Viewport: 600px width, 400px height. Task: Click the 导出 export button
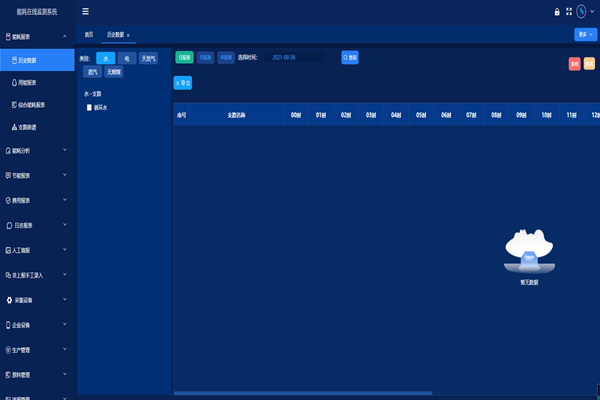coord(183,83)
